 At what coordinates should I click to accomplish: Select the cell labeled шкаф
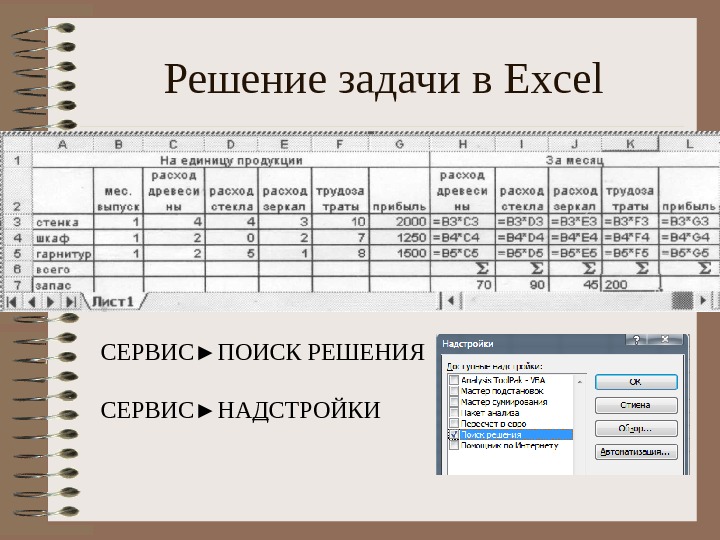pos(62,238)
